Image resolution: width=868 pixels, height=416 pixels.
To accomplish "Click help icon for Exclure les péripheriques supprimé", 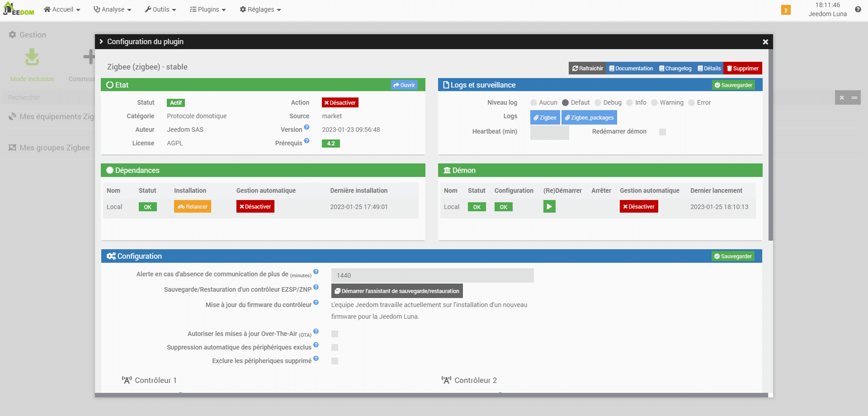I will [x=316, y=359].
